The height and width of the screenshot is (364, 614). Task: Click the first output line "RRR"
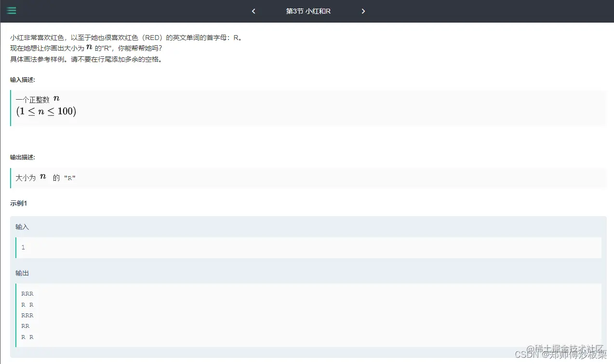pyautogui.click(x=27, y=294)
